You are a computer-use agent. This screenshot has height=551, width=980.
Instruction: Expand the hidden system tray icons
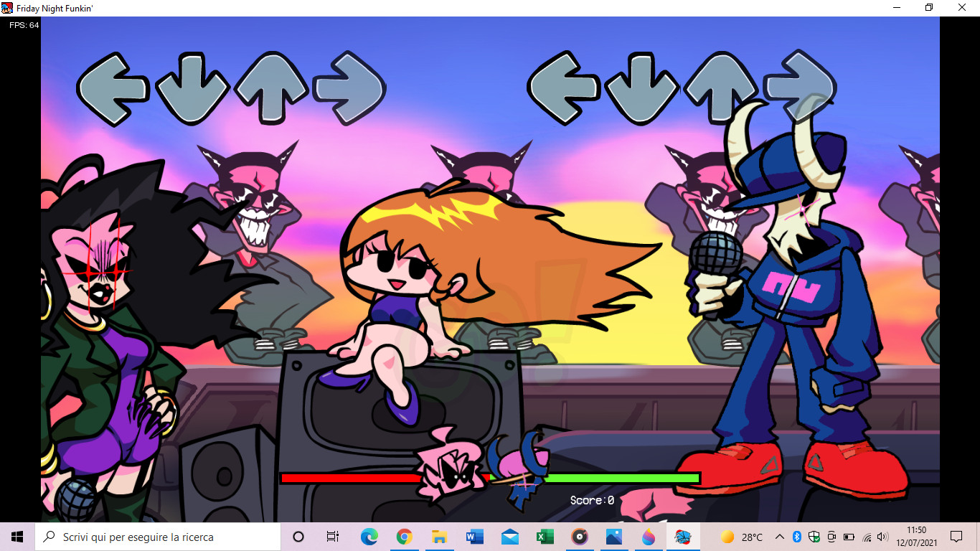coord(779,537)
